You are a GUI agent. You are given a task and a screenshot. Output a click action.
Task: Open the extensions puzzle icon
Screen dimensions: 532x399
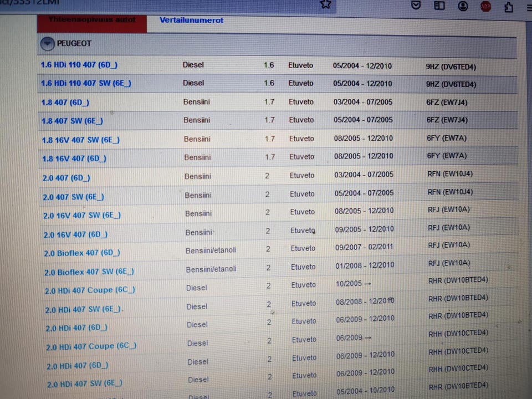point(508,7)
